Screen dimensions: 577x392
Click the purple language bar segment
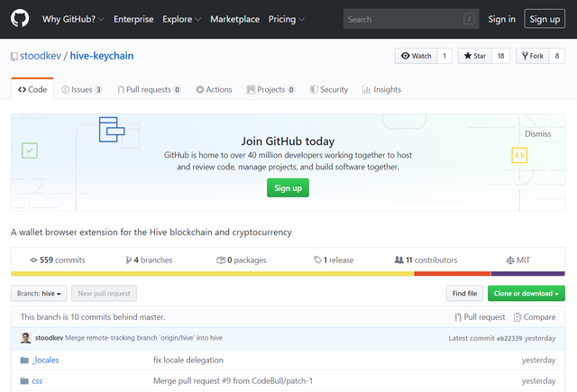527,274
